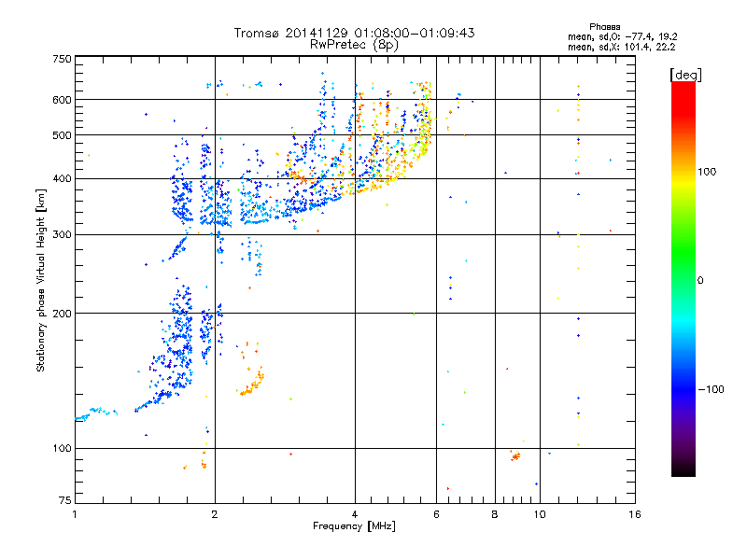Image resolution: width=747 pixels, height=560 pixels.
Task: Click the y-axis tick label '400'
Action: (x=62, y=179)
